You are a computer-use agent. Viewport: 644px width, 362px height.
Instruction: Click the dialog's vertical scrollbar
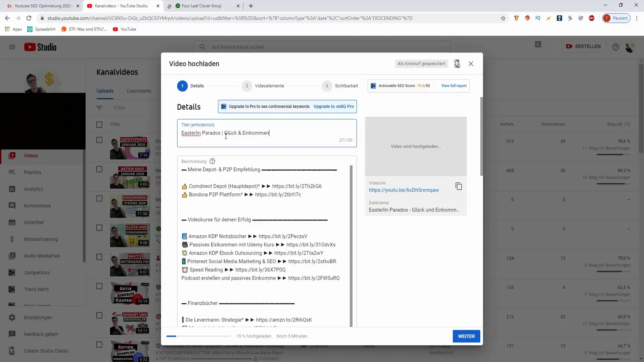[482, 136]
